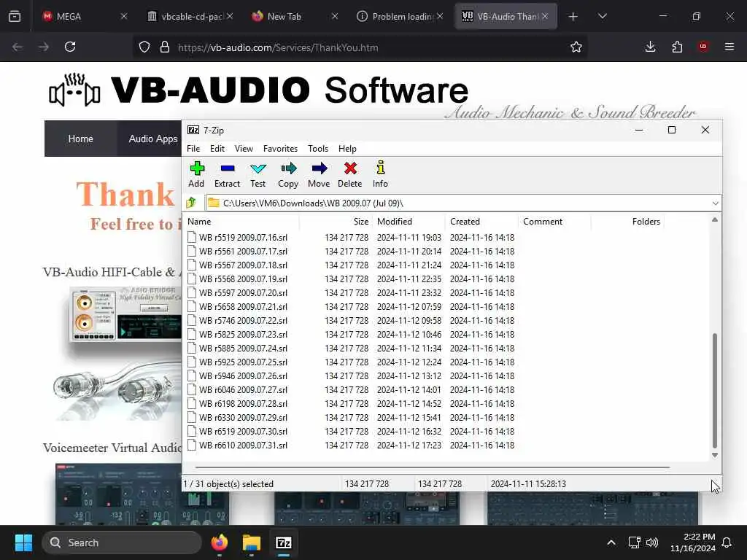This screenshot has width=747, height=560.
Task: Select file WB r5925 2009.07.25.srl
Action: point(237,362)
